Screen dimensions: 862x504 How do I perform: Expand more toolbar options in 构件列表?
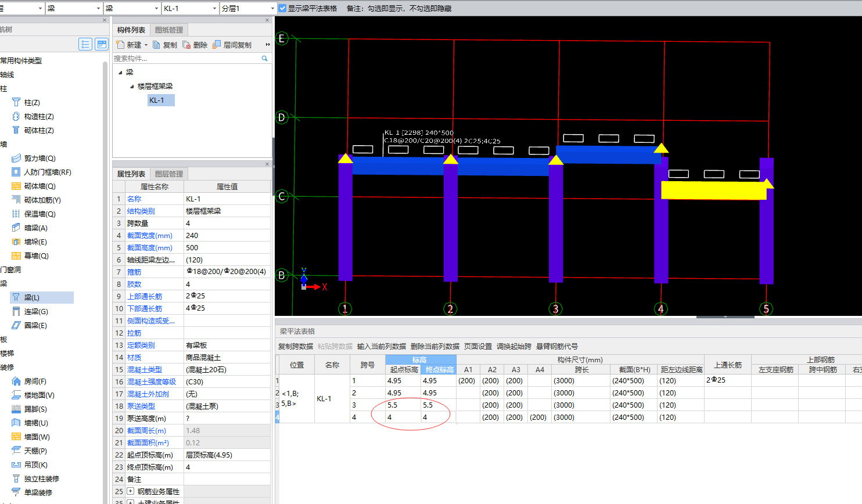268,45
